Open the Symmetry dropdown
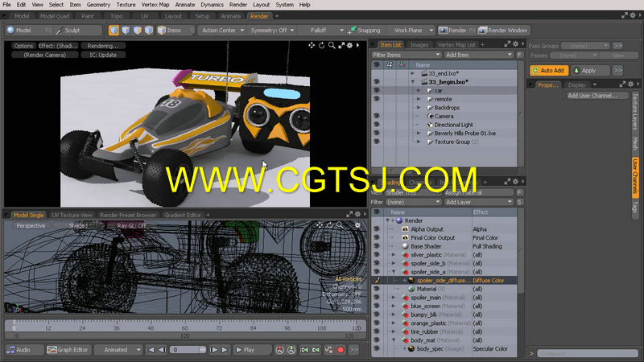The width and height of the screenshot is (644, 362). coord(273,31)
